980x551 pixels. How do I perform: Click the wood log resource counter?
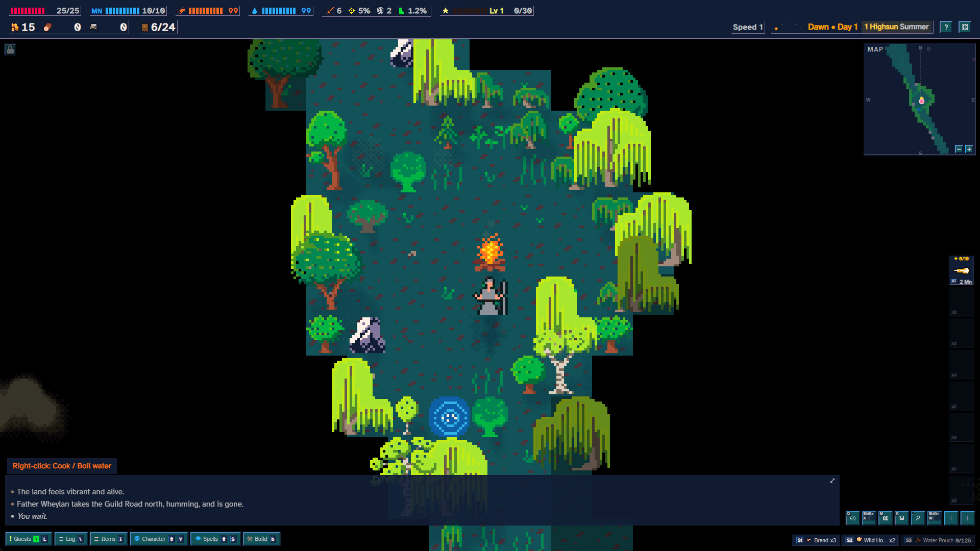coord(62,27)
